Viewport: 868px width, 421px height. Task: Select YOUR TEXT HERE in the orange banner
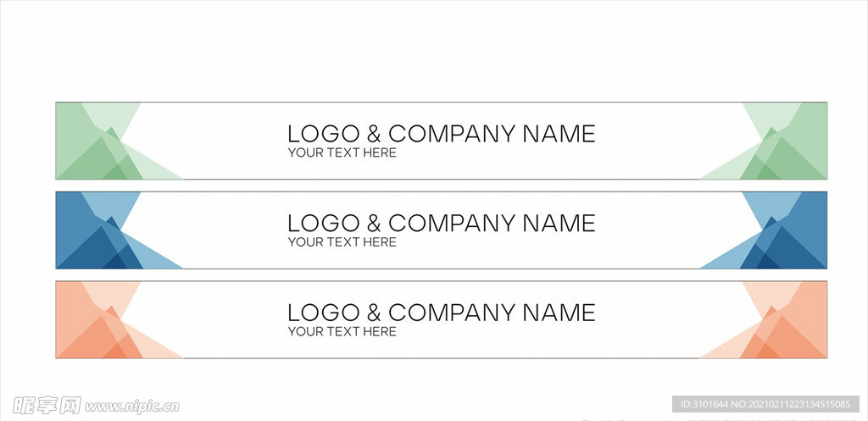[x=342, y=332]
